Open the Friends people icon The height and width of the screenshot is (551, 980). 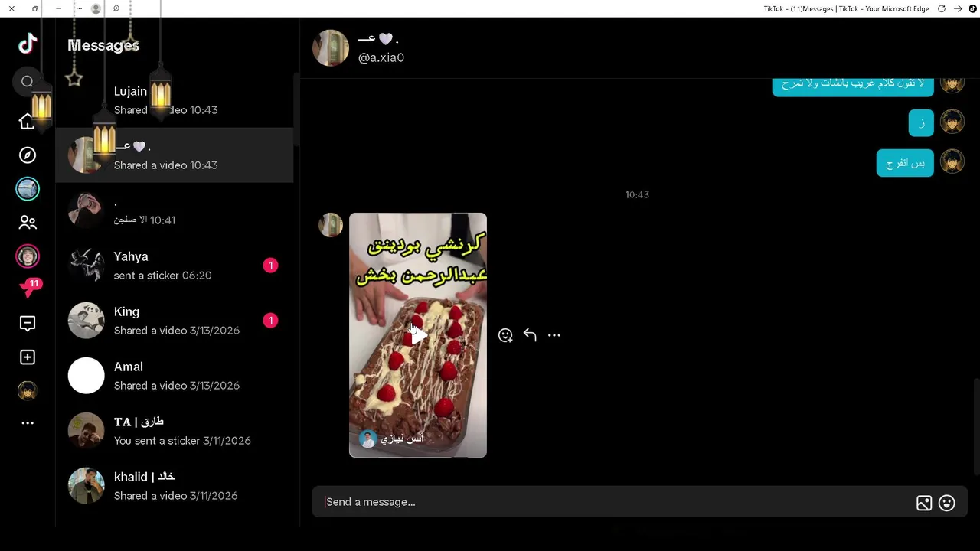(28, 223)
